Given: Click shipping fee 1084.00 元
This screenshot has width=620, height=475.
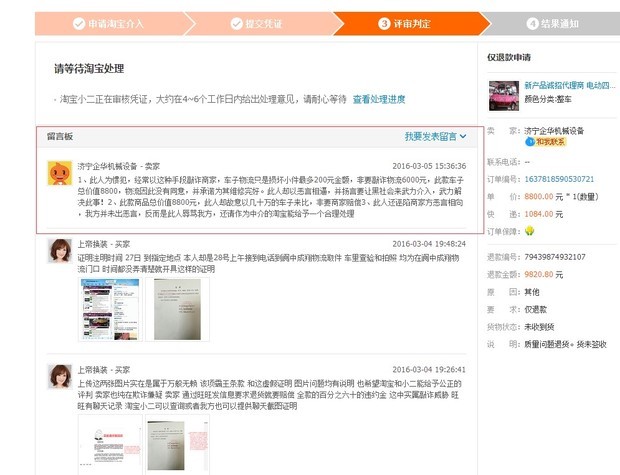Looking at the screenshot, I should pos(544,214).
